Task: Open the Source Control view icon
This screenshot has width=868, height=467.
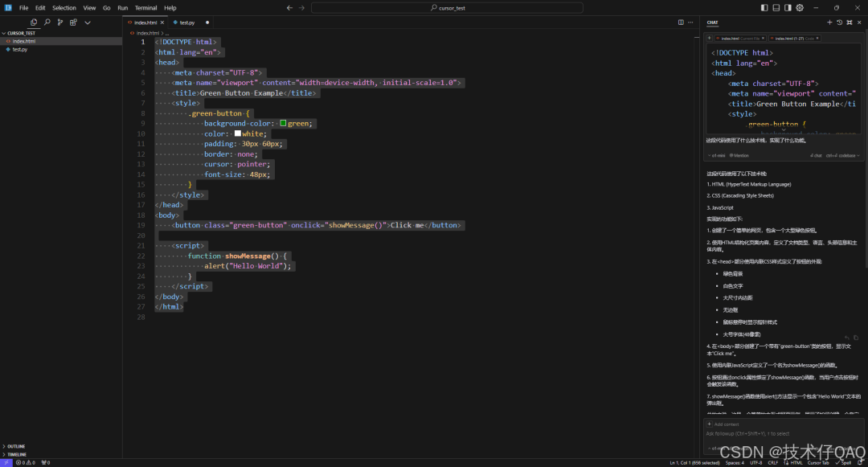Action: (59, 23)
